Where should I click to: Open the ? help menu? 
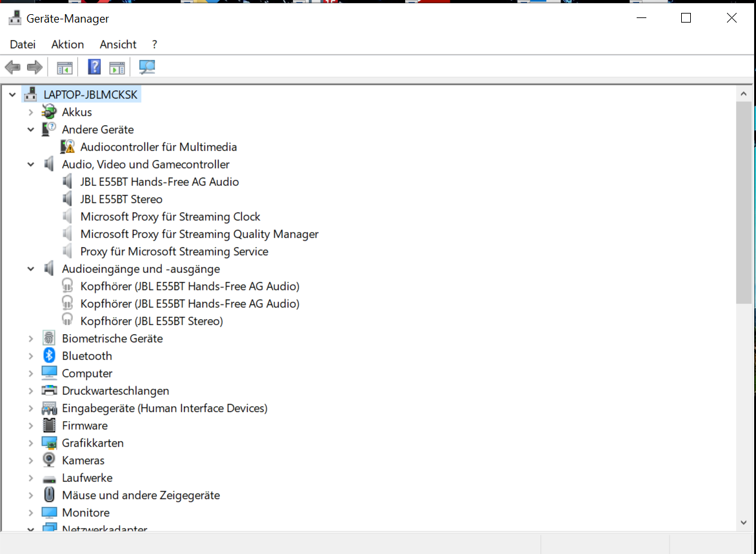point(154,45)
